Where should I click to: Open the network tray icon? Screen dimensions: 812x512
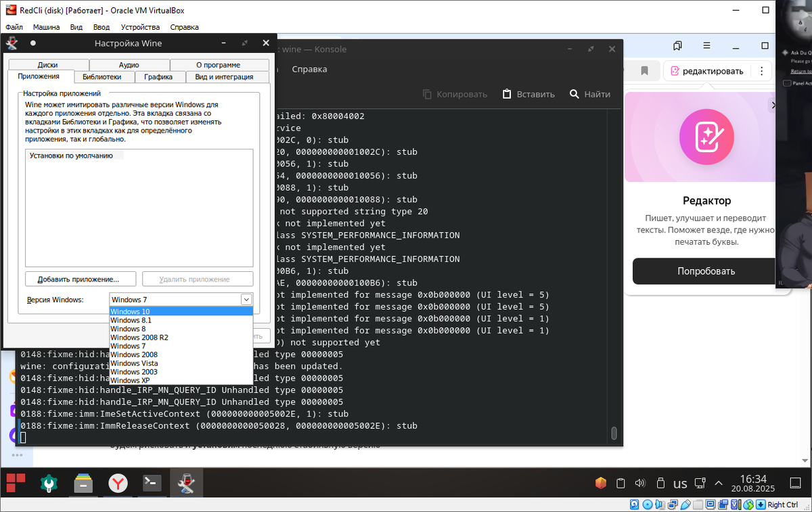tap(699, 483)
